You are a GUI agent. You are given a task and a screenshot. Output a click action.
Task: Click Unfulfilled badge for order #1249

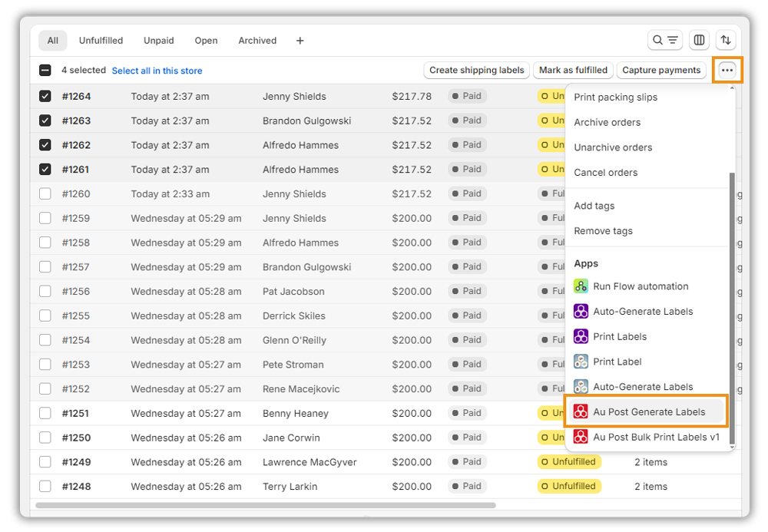click(x=569, y=461)
